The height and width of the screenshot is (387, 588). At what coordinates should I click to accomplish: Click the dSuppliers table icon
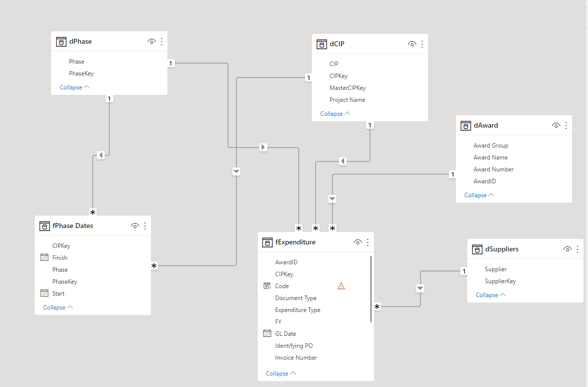pyautogui.click(x=477, y=249)
